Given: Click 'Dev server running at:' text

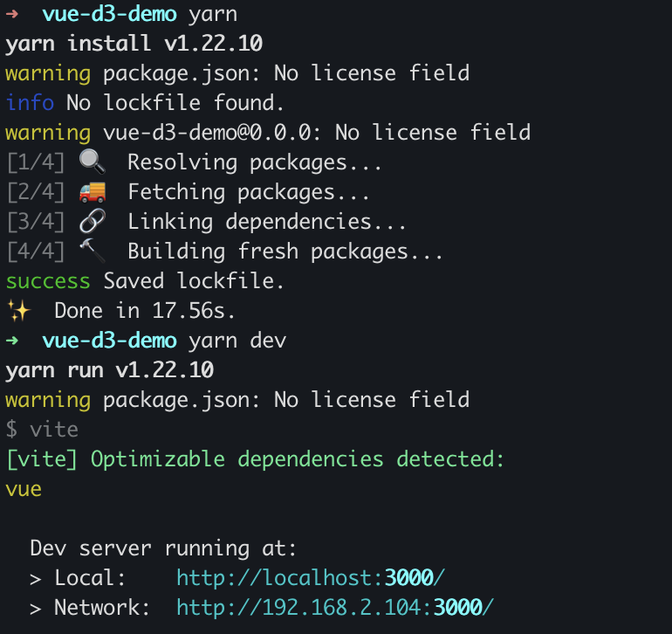Looking at the screenshot, I should click(x=163, y=548).
